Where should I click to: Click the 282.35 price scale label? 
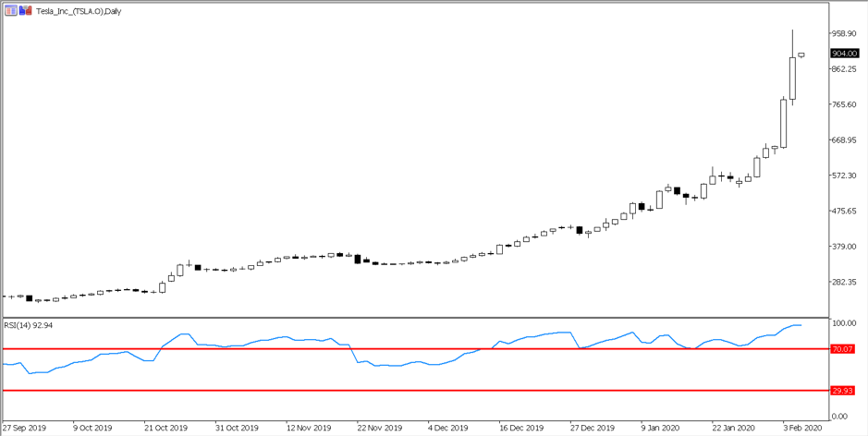click(x=845, y=282)
